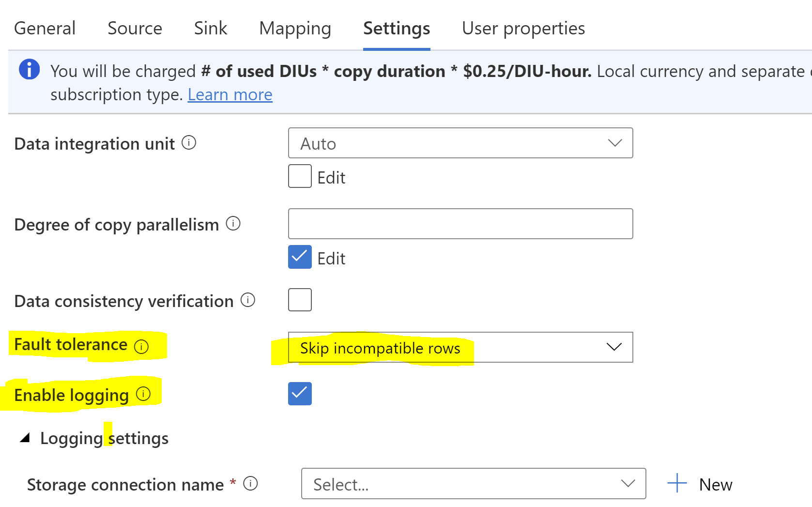This screenshot has height=507, width=812.
Task: Click the Degree of copy parallelism input field
Action: (x=460, y=224)
